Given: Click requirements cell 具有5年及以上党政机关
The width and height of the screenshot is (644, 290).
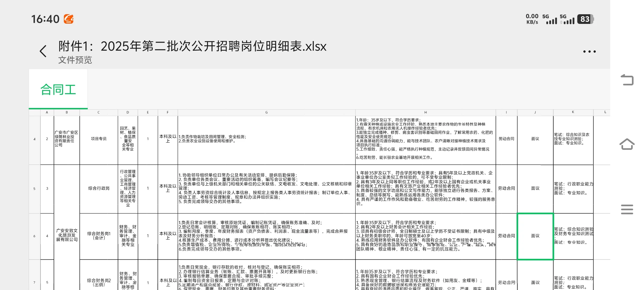Looking at the screenshot, I should [426, 189].
